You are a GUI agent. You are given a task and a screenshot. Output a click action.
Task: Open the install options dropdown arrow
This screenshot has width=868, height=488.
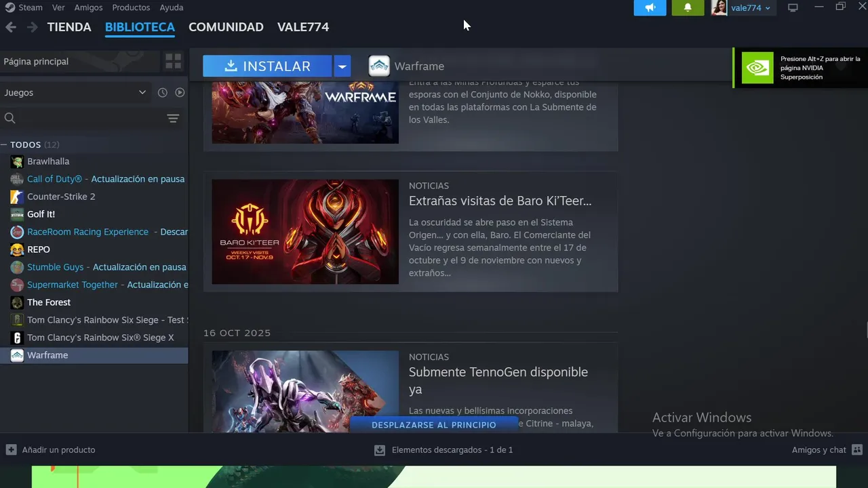point(342,66)
